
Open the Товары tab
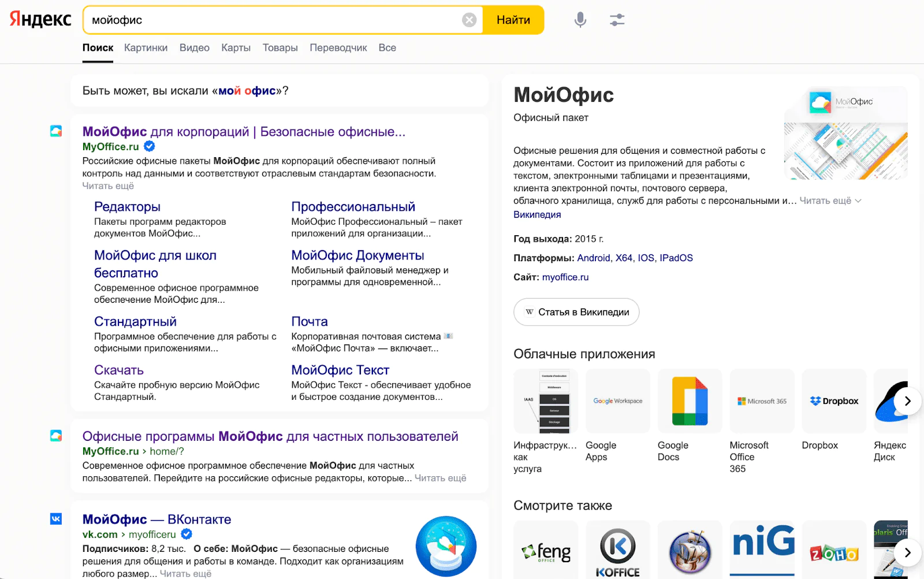280,48
